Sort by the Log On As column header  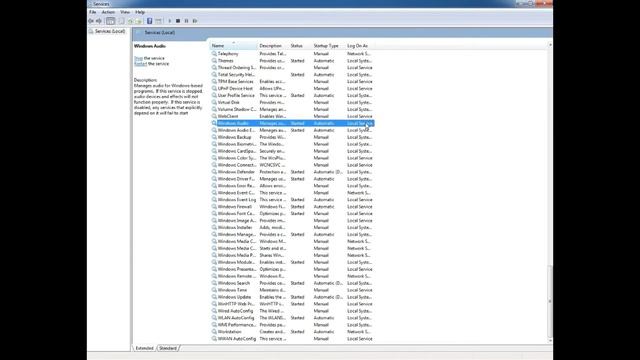(x=360, y=46)
